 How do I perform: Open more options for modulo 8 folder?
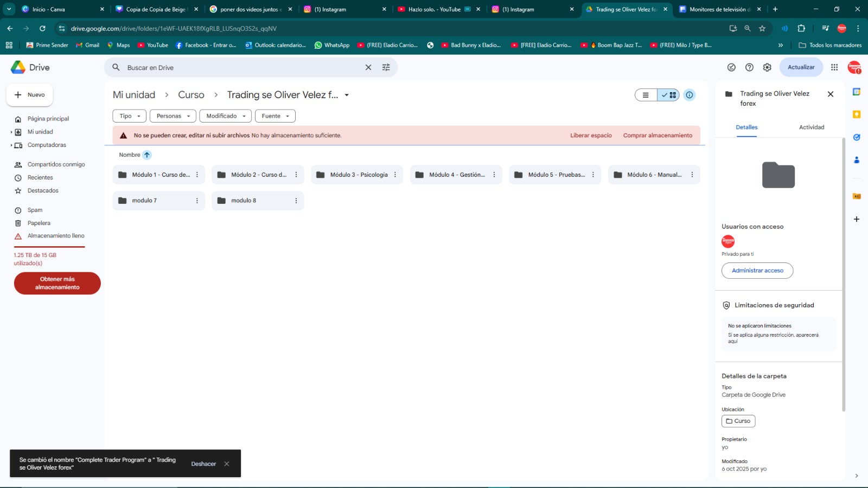[x=296, y=201]
